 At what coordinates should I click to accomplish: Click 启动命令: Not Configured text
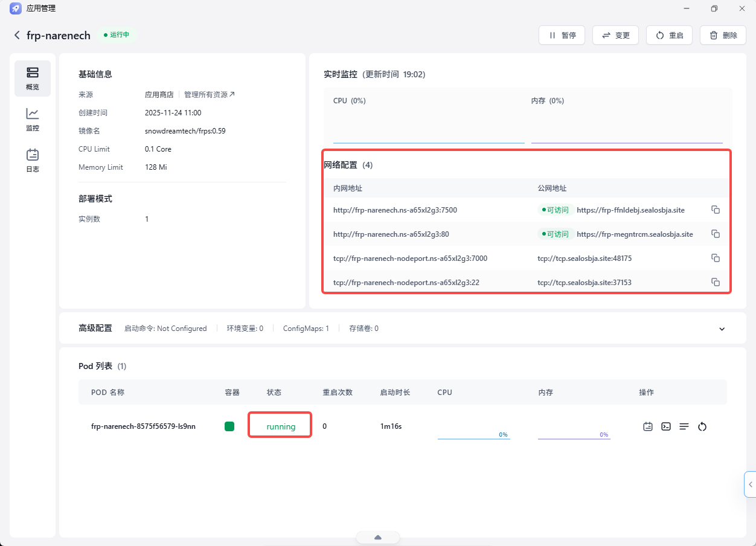[165, 329]
